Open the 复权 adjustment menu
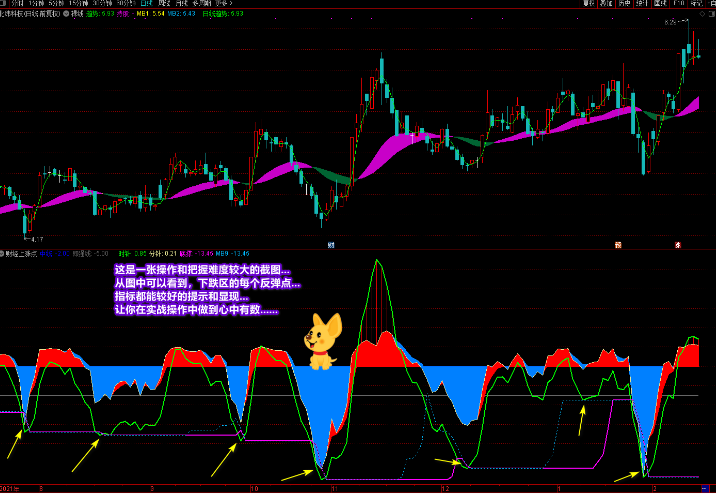 coord(589,3)
